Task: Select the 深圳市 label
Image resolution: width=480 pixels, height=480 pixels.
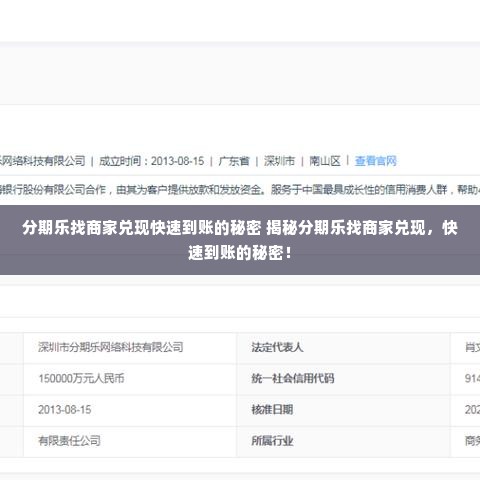Action: pos(279,161)
